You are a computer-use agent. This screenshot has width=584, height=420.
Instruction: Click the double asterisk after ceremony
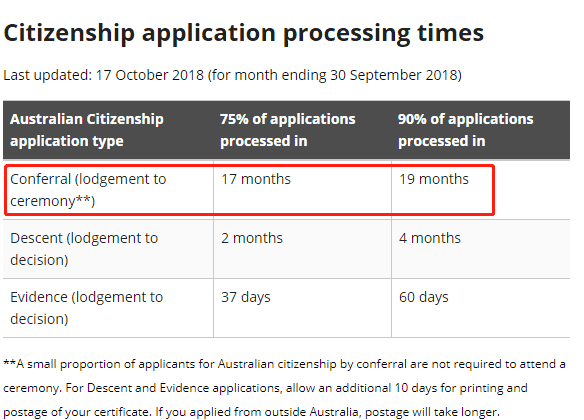[x=83, y=200]
